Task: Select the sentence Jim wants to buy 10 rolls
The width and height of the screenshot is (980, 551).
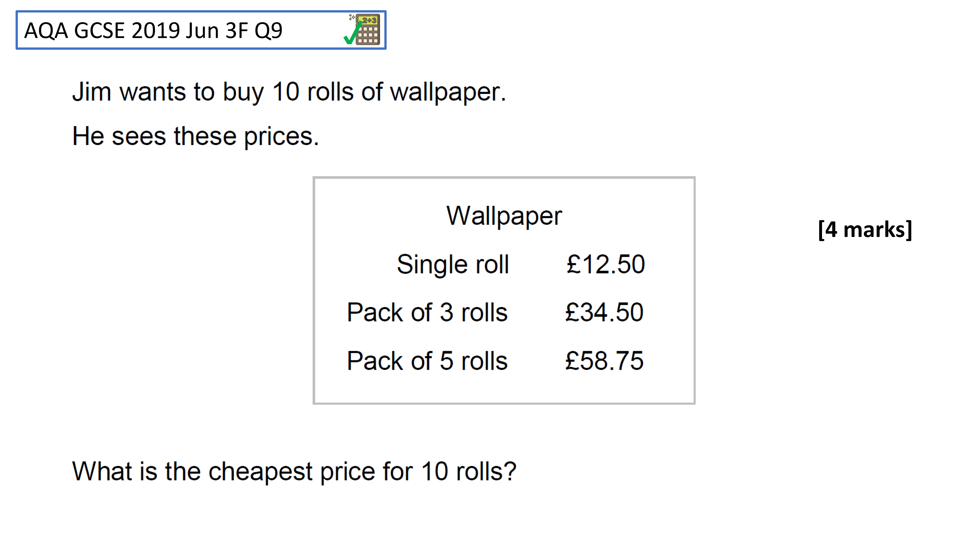Action: pyautogui.click(x=289, y=92)
